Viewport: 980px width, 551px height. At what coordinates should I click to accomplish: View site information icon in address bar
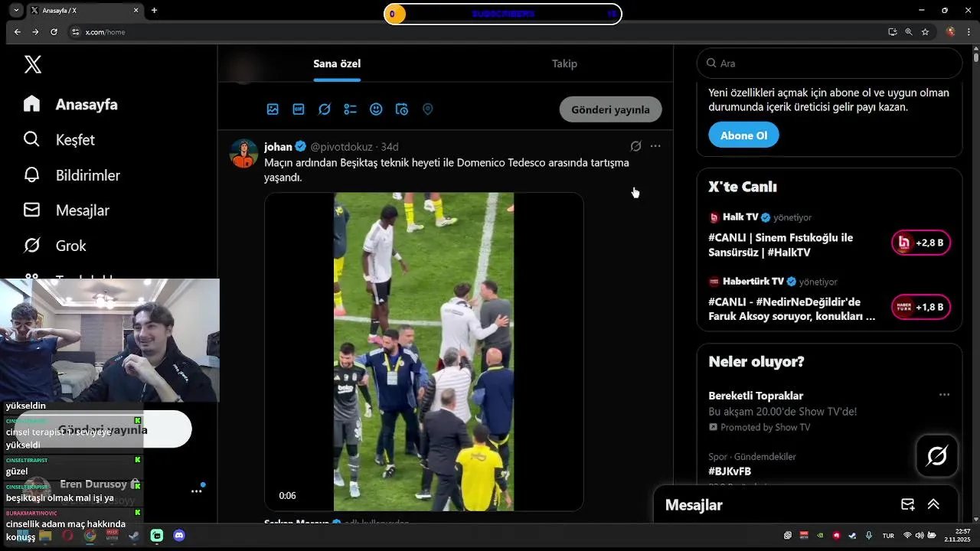pos(75,32)
